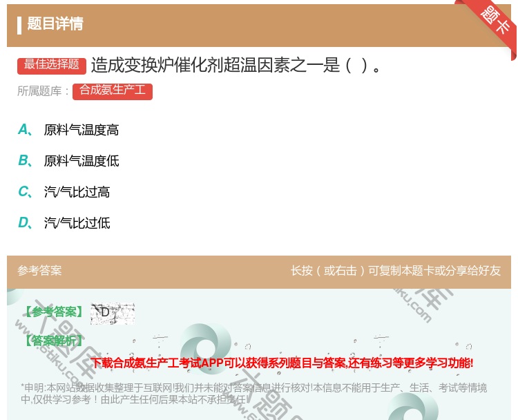Click the 【参考答案】 label

pyautogui.click(x=55, y=312)
